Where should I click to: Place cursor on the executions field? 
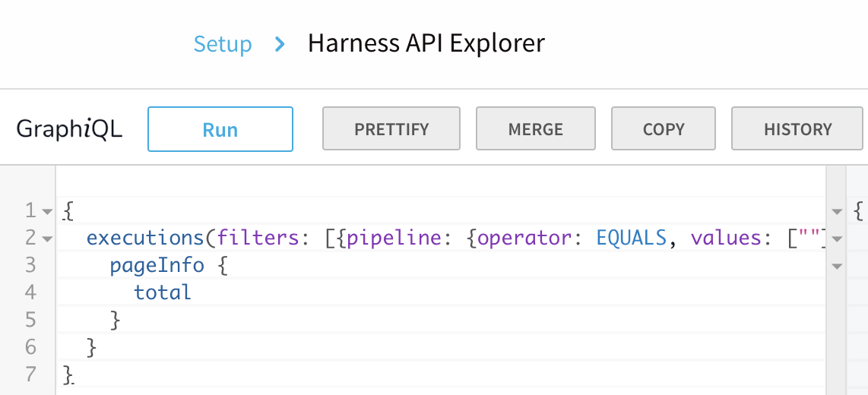pyautogui.click(x=146, y=238)
